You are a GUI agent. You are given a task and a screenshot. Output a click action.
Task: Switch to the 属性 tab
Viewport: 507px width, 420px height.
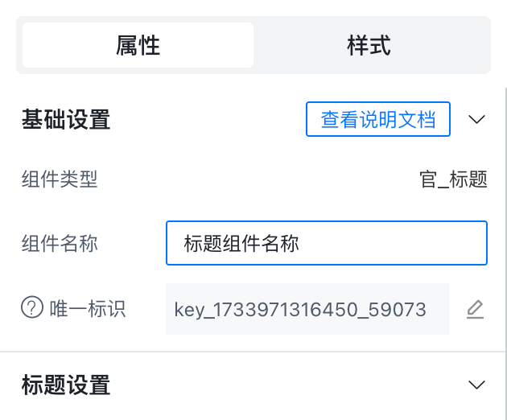click(138, 45)
